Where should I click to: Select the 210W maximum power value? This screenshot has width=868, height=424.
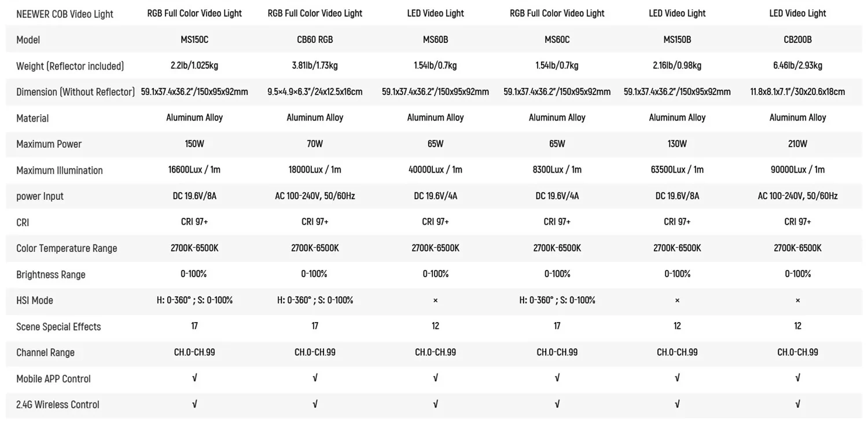click(797, 144)
